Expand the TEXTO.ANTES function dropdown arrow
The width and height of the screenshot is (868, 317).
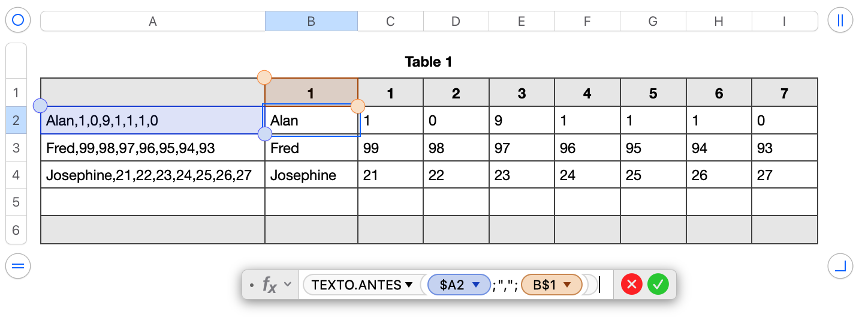click(x=409, y=285)
